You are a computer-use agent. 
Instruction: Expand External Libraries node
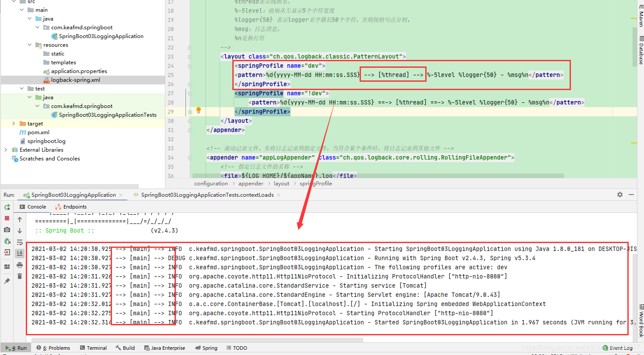coord(7,150)
